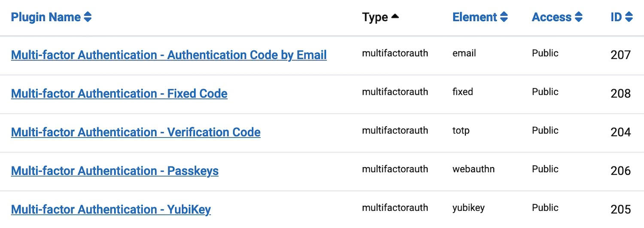Sort table by Plugin Name header
This screenshot has width=644, height=228.
tap(46, 17)
